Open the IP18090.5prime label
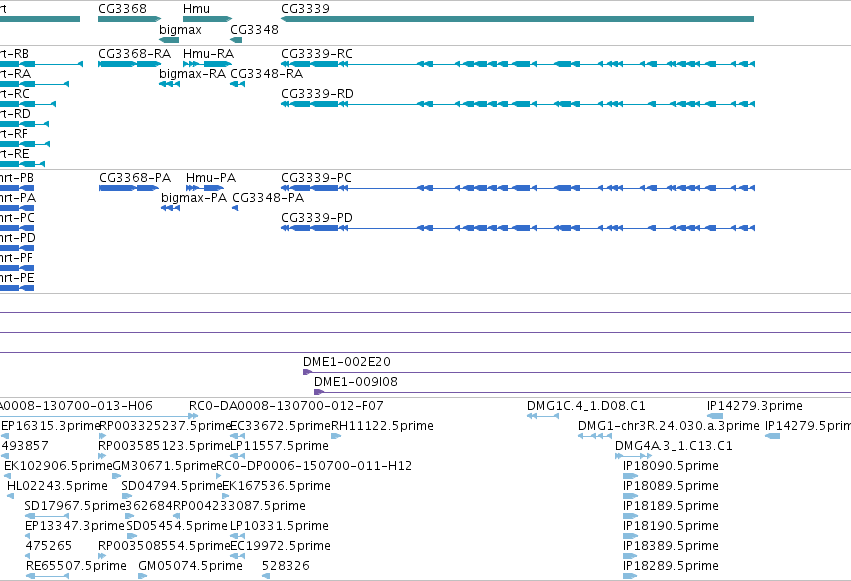Viewport: 851px width, 581px height. [x=671, y=466]
